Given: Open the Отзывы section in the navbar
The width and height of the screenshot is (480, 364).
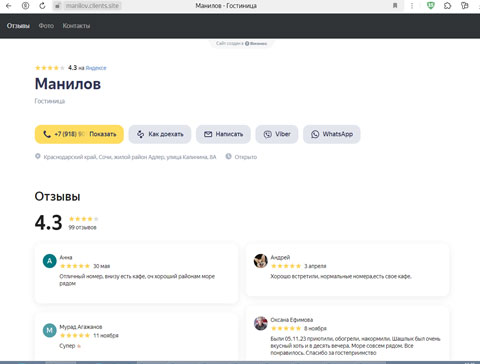Looking at the screenshot, I should tap(18, 26).
